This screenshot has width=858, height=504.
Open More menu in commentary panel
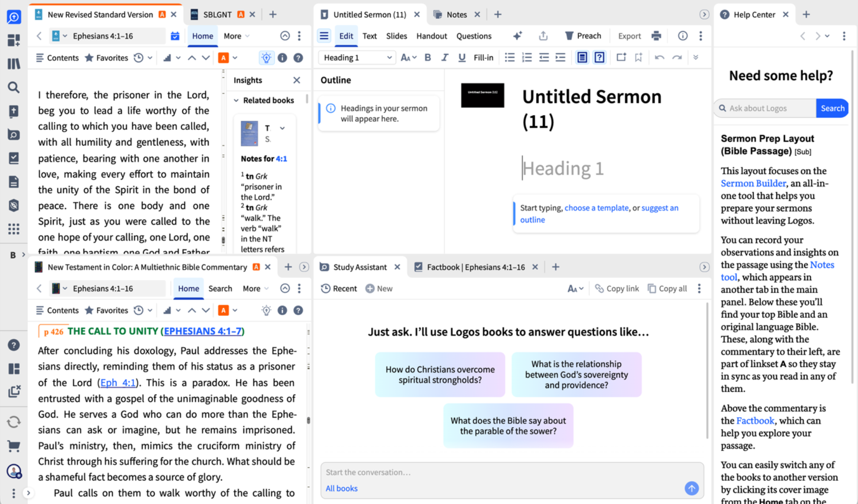[255, 288]
